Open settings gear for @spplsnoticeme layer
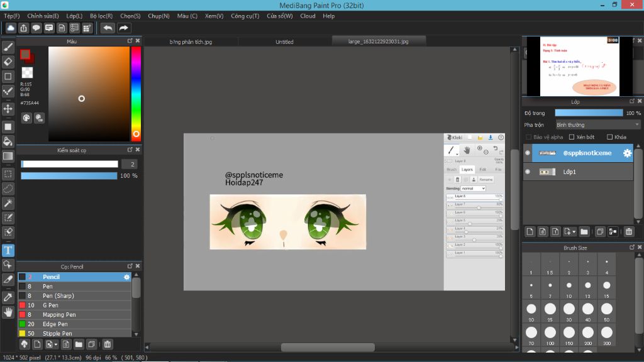The height and width of the screenshot is (362, 644). pyautogui.click(x=627, y=153)
